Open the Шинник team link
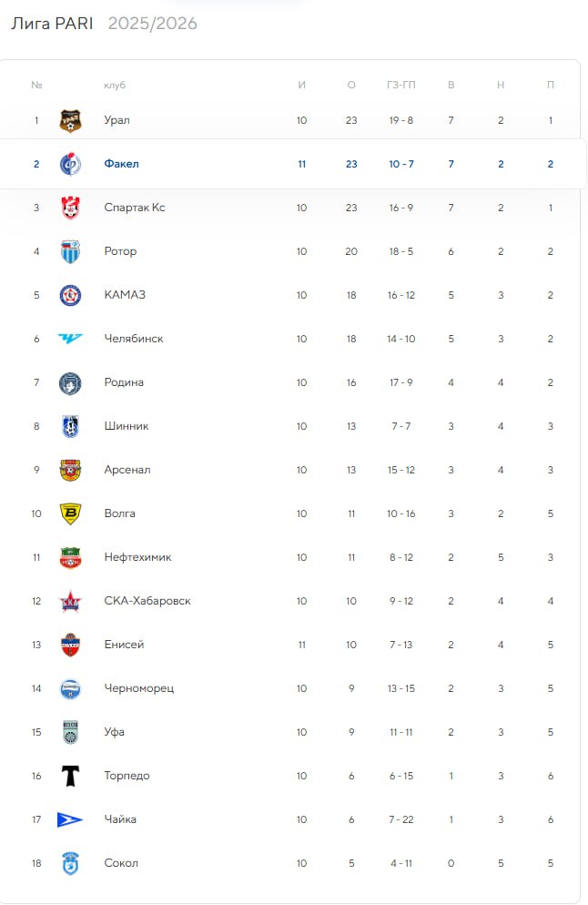This screenshot has width=588, height=905. (x=127, y=426)
